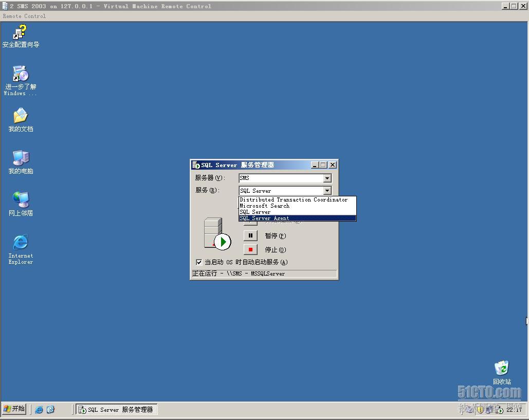This screenshot has width=529, height=420.
Task: Close the SQL Server 服务管理器 window
Action: point(333,165)
